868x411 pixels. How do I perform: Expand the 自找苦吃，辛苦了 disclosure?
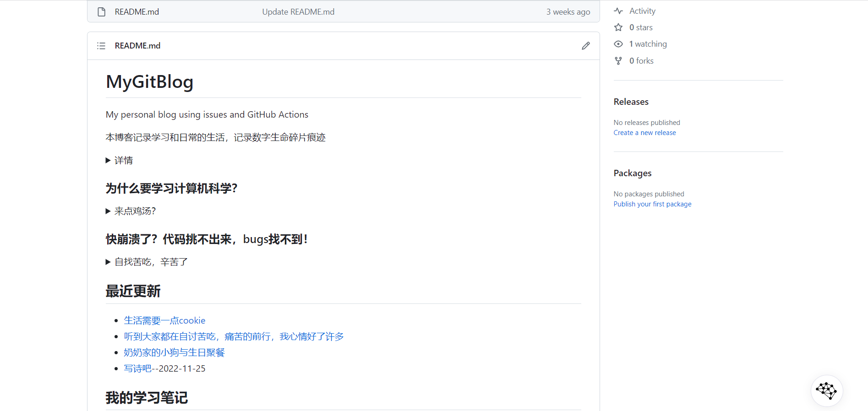point(147,262)
